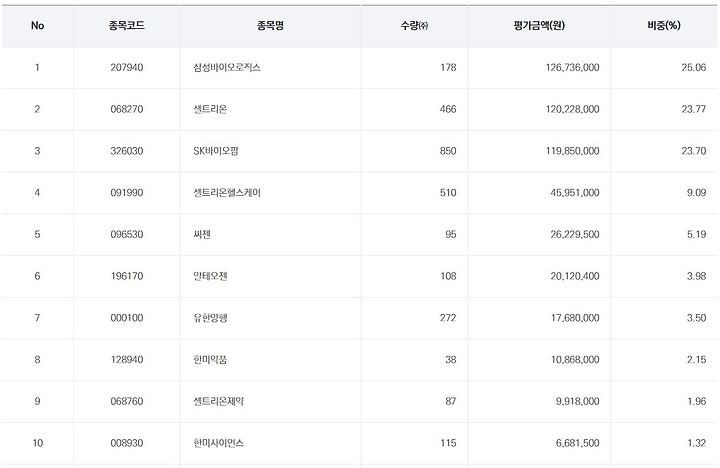The height and width of the screenshot is (468, 720).
Task: Click quantity 850 for SK바이오팜
Action: 448,151
